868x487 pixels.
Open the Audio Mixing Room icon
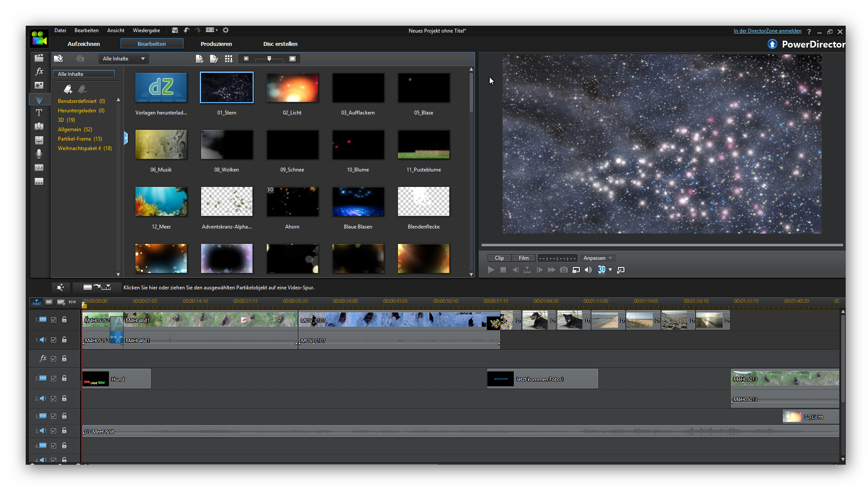39,140
